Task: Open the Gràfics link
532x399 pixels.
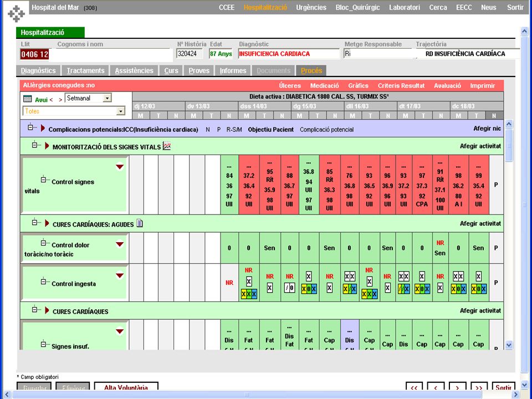Action: tap(359, 86)
